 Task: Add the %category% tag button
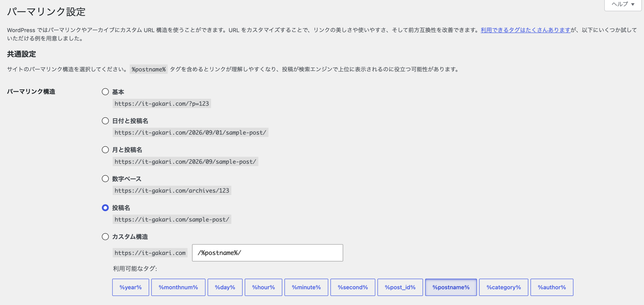(504, 287)
